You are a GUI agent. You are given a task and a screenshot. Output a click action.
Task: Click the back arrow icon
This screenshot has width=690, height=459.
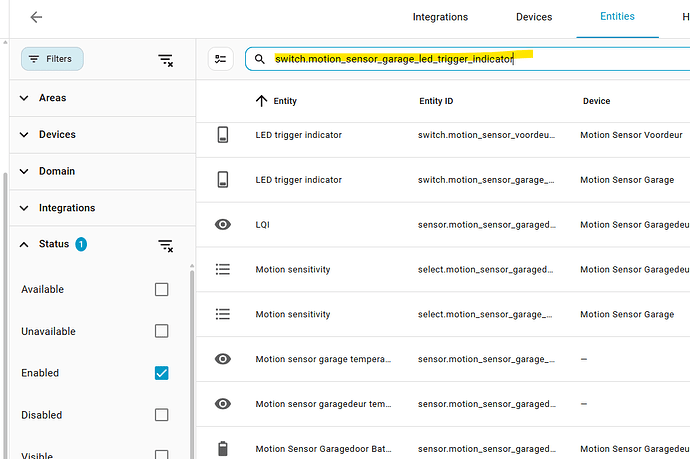[x=36, y=17]
